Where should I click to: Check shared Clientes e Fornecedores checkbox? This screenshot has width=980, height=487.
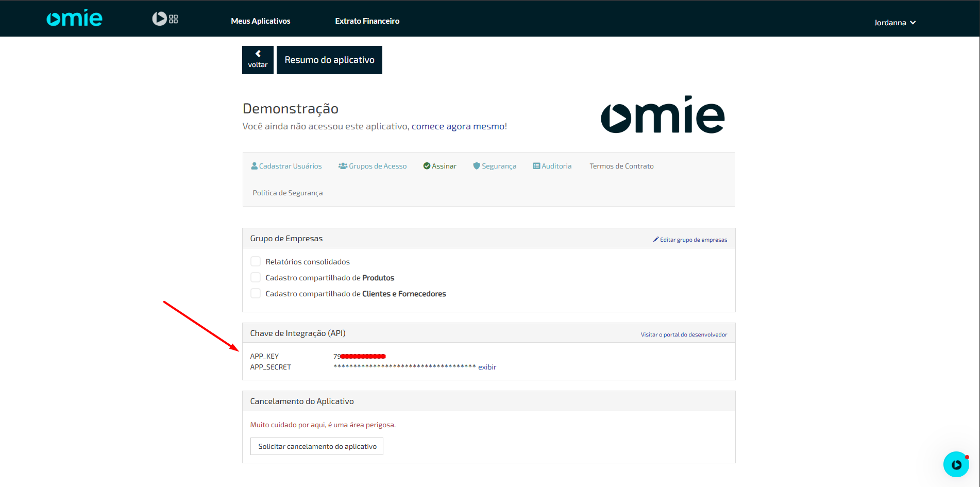(x=256, y=293)
